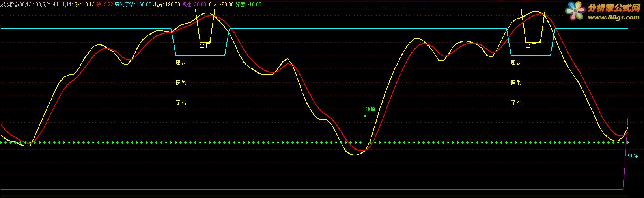644x198 pixels.
Task: Click the cyan 获利了结: 160.00 header value
Action: pos(133,4)
